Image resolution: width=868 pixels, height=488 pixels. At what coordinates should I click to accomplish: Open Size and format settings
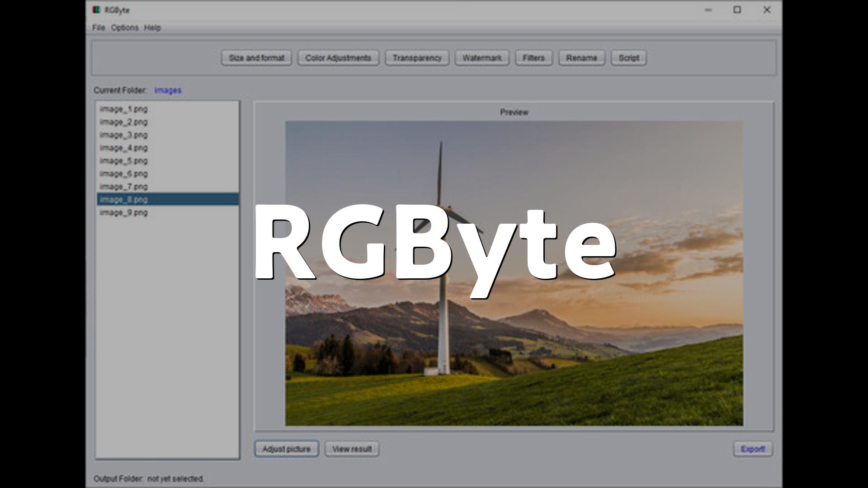[256, 58]
